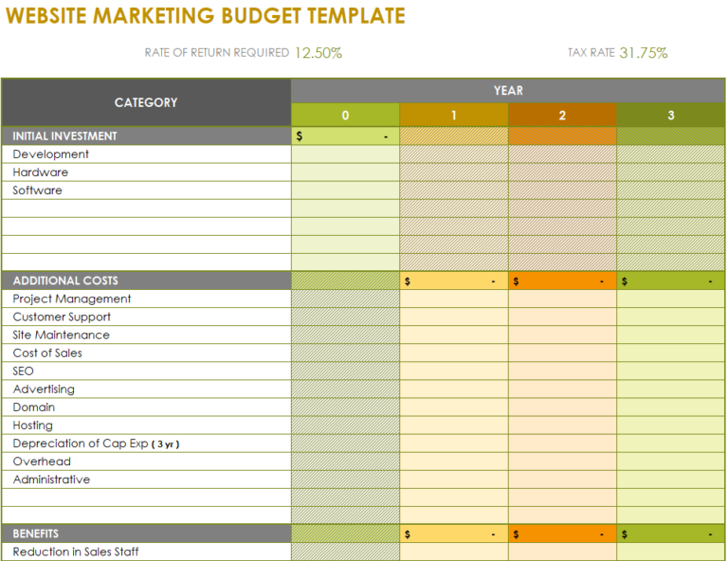Screen dimensions: 728x561
Task: Click the Year 1 column header
Action: click(454, 115)
